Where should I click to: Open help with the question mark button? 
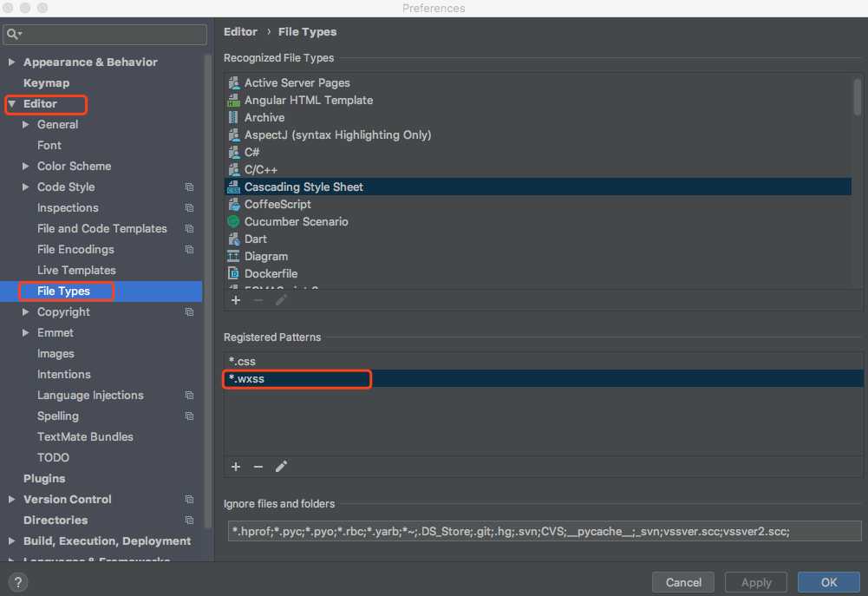pos(17,582)
